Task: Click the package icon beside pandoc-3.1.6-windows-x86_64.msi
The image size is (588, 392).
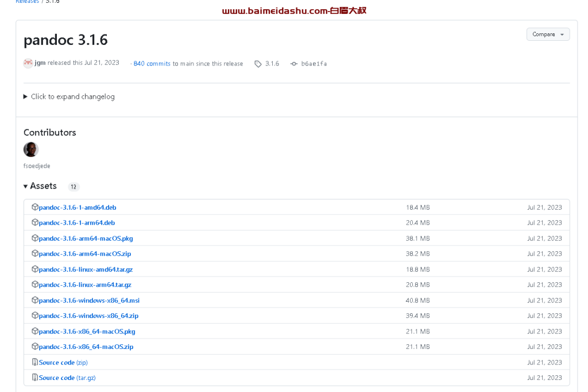Action: pyautogui.click(x=34, y=300)
